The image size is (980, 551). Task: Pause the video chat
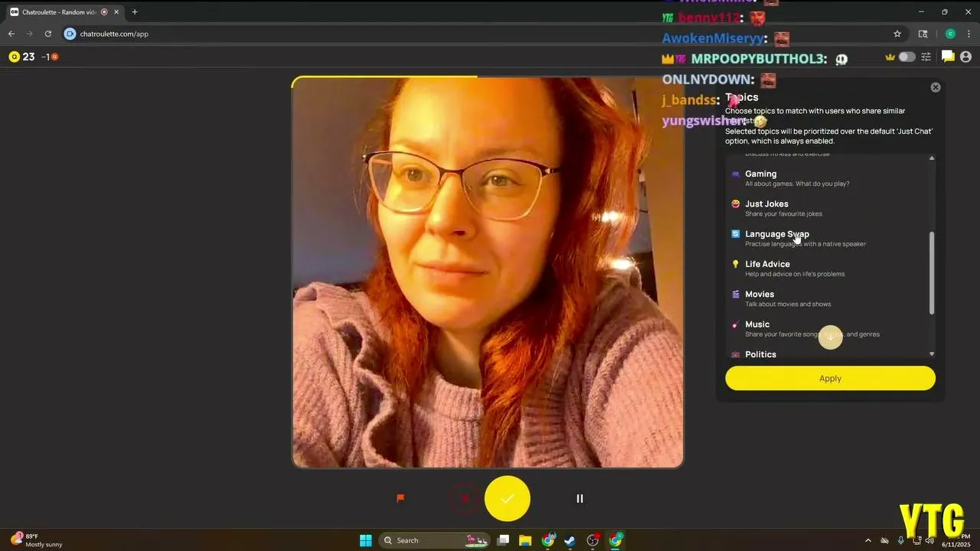pyautogui.click(x=580, y=498)
